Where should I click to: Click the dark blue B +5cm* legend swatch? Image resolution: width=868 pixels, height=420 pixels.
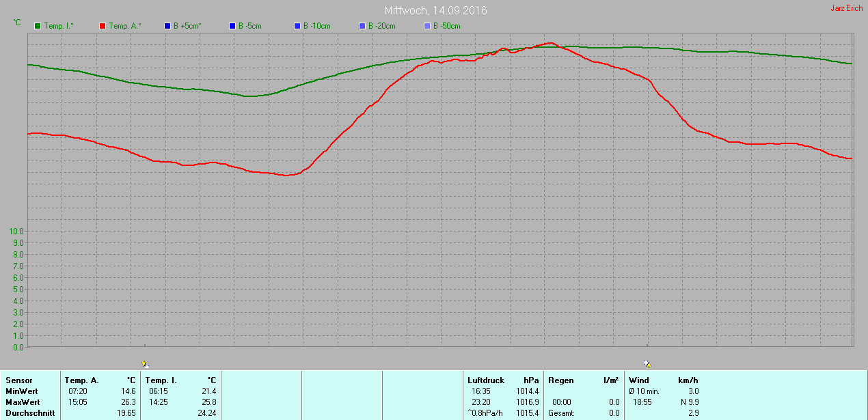click(x=167, y=26)
